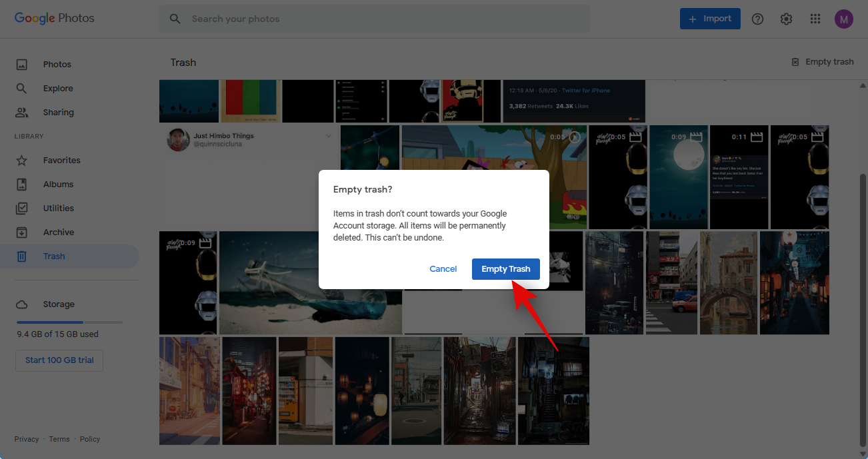Open the account avatar M
Screen dimensions: 868x459
pos(843,19)
